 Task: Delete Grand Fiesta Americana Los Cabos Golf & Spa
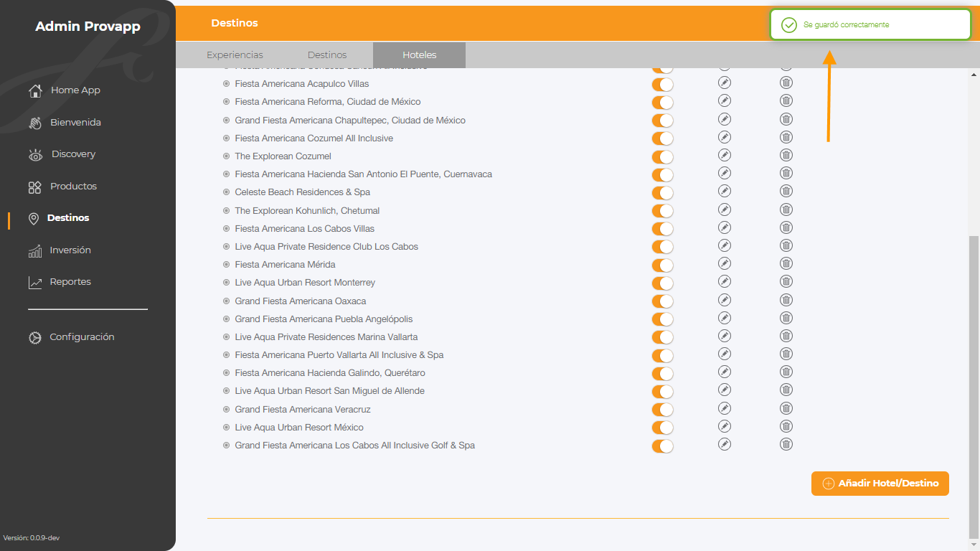coord(786,444)
